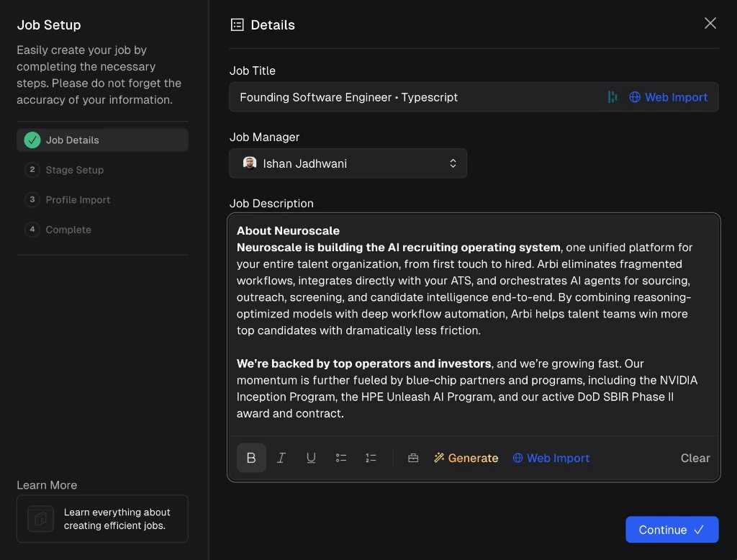Toggle italic formatting in description toolbar

point(281,458)
